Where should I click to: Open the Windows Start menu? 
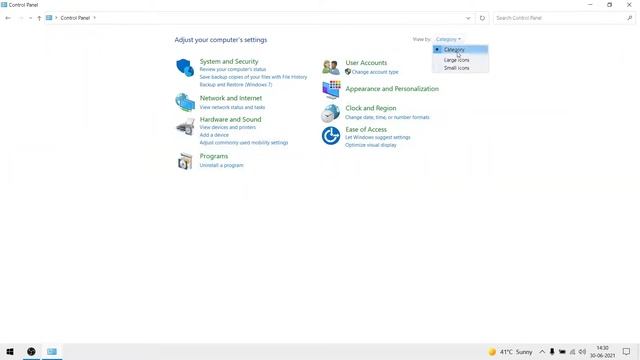point(10,351)
